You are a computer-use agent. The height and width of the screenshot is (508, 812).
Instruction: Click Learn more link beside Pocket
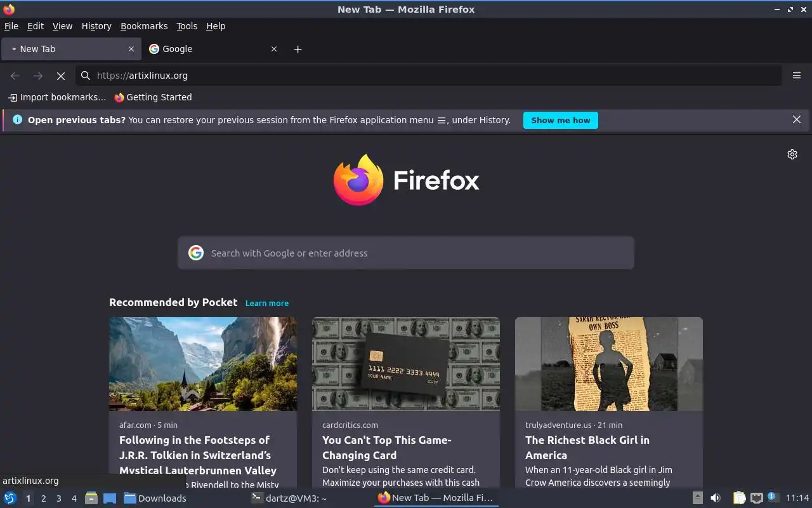click(x=267, y=304)
